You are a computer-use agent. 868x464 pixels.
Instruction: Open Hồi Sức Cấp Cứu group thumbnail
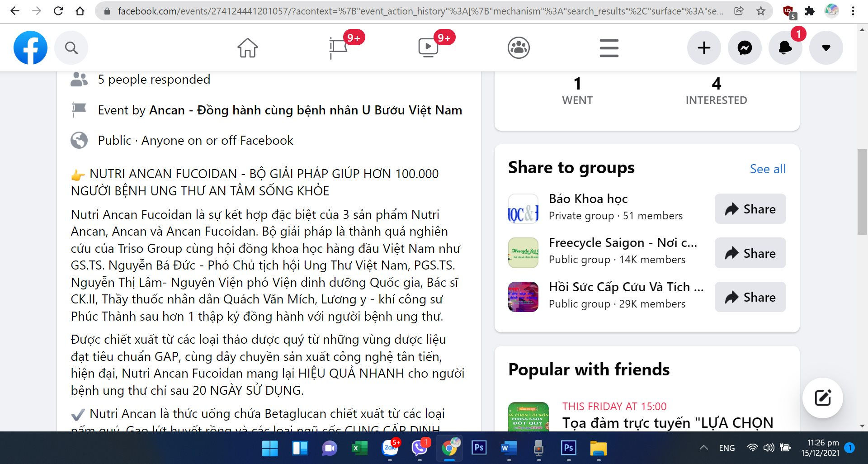(523, 297)
